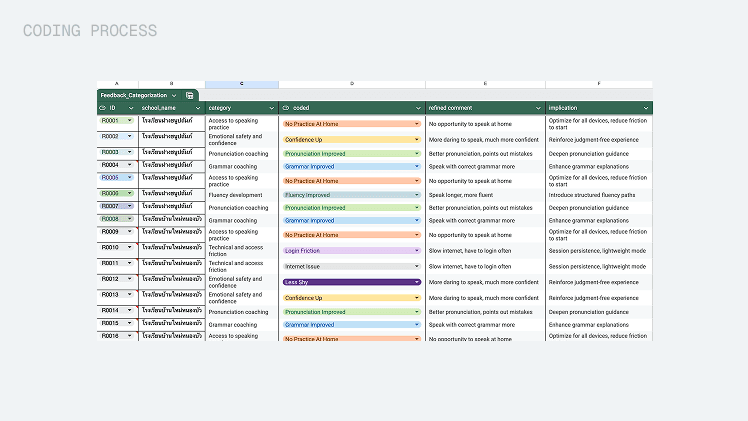Open the R0008 ID chip dropdown

pos(129,219)
